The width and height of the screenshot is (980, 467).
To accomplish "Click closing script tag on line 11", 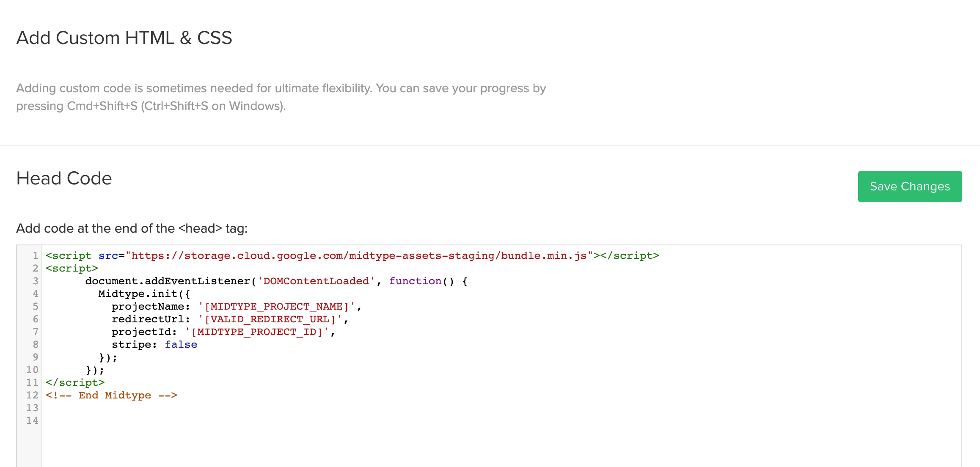I will (75, 382).
